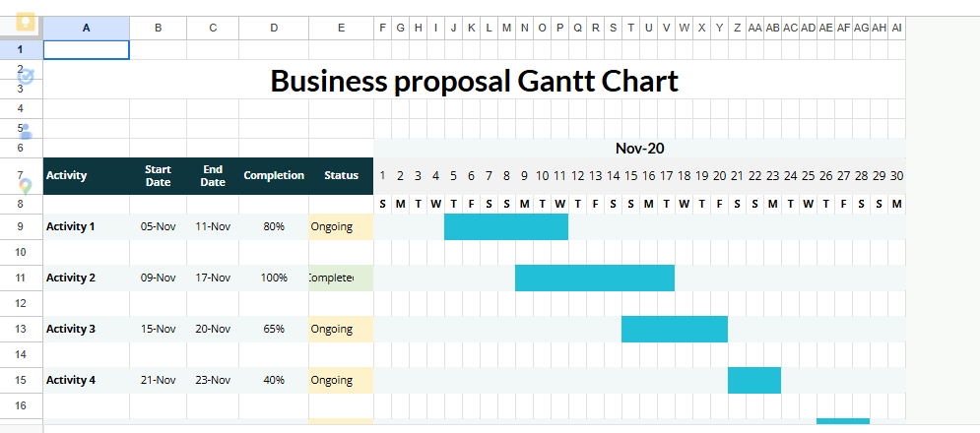
Task: Click the Status column header cell
Action: (x=341, y=175)
